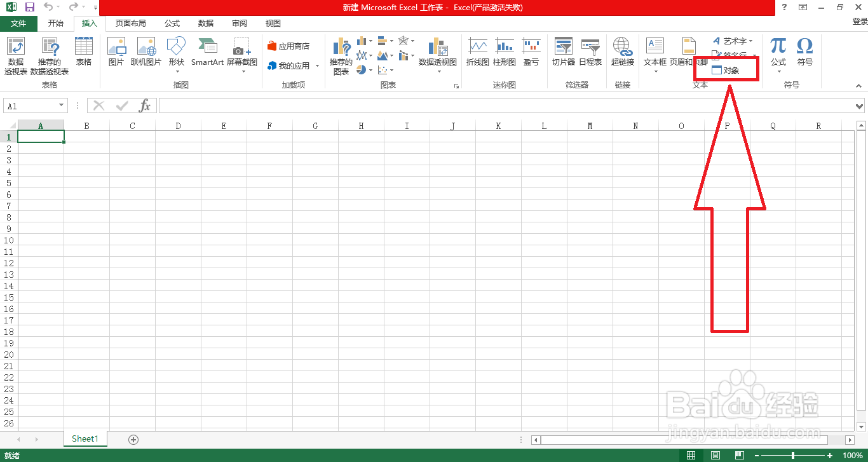The width and height of the screenshot is (868, 462).
Task: Insert a line chart
Action: click(x=365, y=56)
